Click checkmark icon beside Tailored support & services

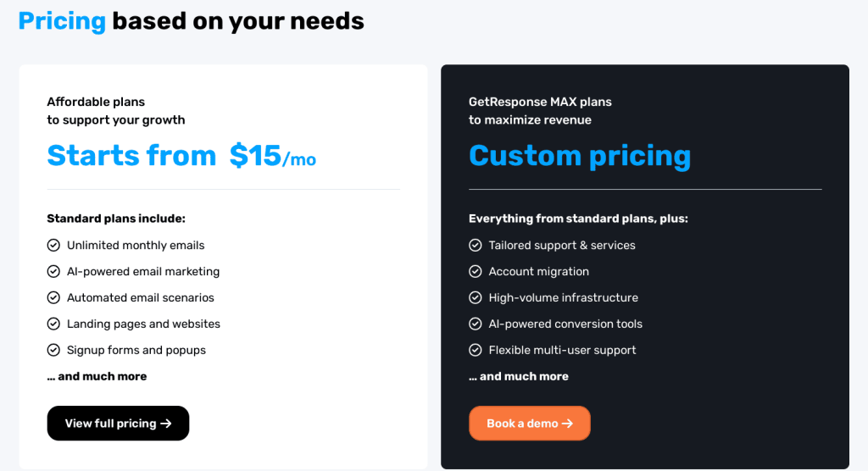pyautogui.click(x=476, y=246)
